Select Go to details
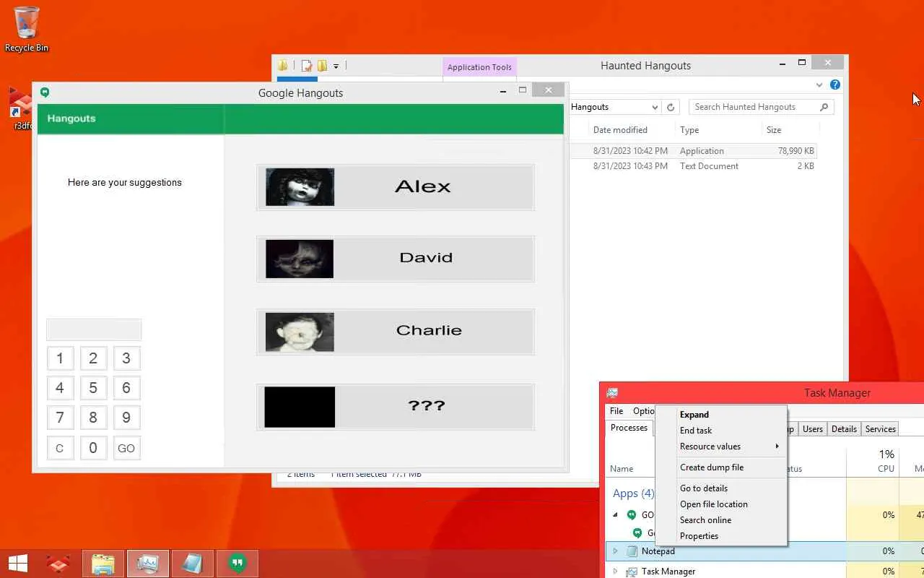 pos(720,488)
